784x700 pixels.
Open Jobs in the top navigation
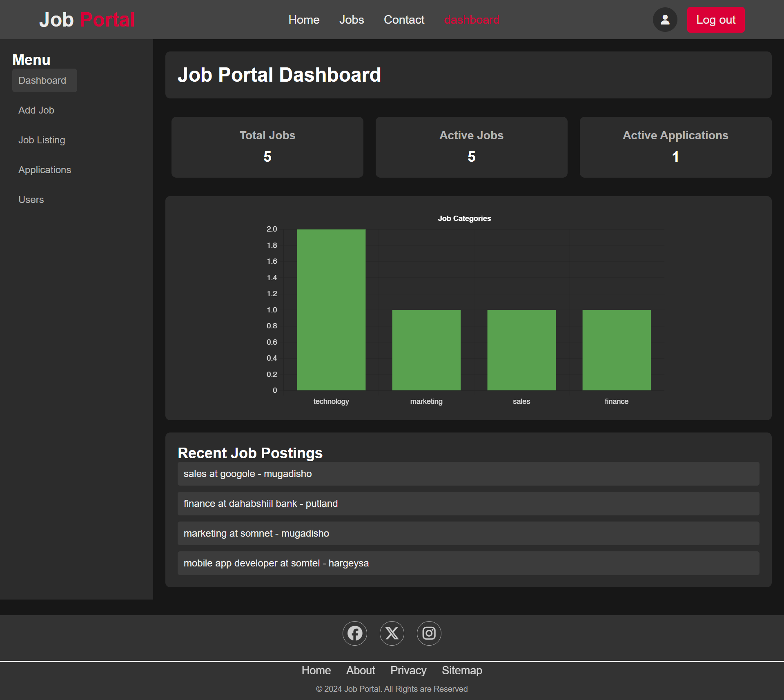pyautogui.click(x=351, y=20)
